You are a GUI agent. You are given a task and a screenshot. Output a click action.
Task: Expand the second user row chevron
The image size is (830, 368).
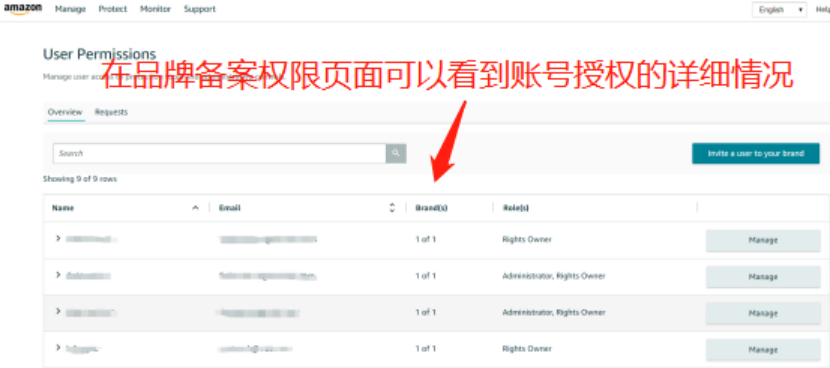point(58,275)
